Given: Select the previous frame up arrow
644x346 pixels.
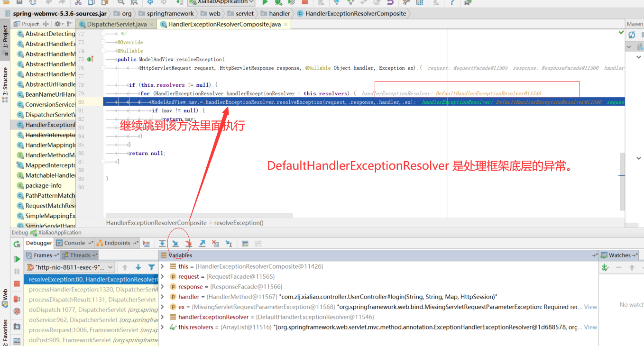Looking at the screenshot, I should click(x=125, y=268).
